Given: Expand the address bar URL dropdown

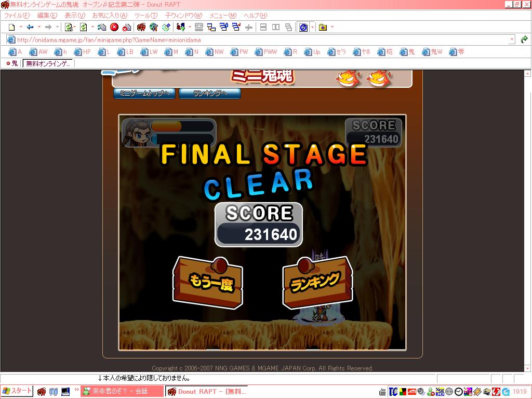Looking at the screenshot, I should tap(512, 39).
